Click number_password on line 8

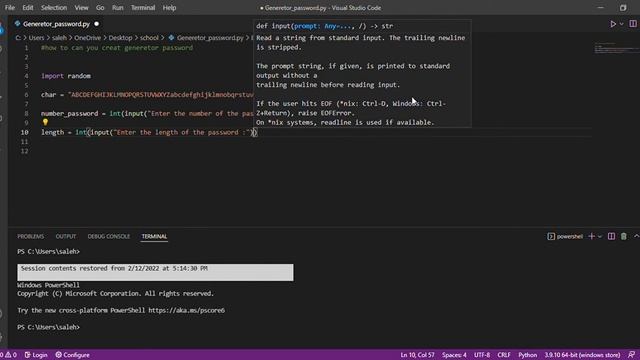click(69, 113)
